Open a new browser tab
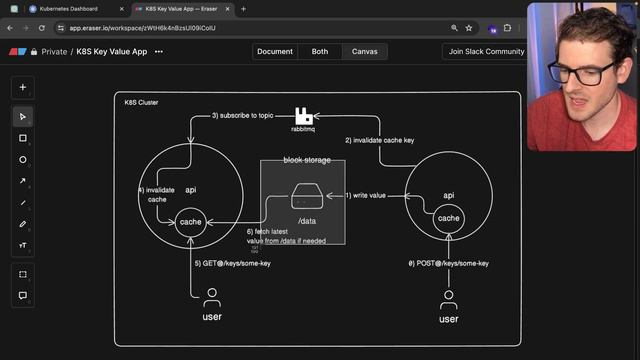Image resolution: width=640 pixels, height=360 pixels. tap(243, 9)
